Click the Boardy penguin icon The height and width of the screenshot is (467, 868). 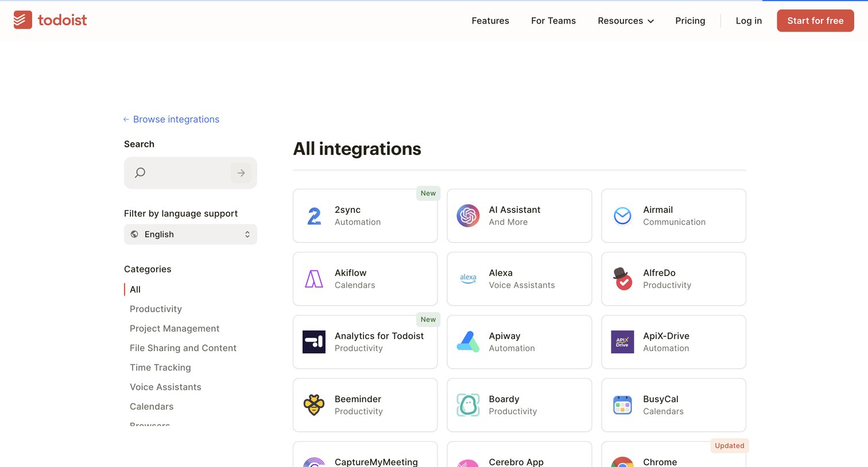468,405
